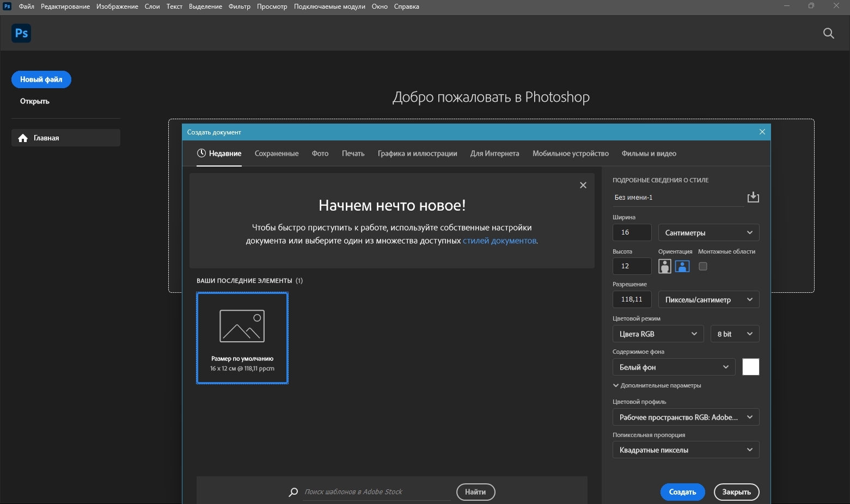Image resolution: width=850 pixels, height=504 pixels.
Task: Select the 'Размер по умолчанию' preset thumbnail
Action: point(242,337)
